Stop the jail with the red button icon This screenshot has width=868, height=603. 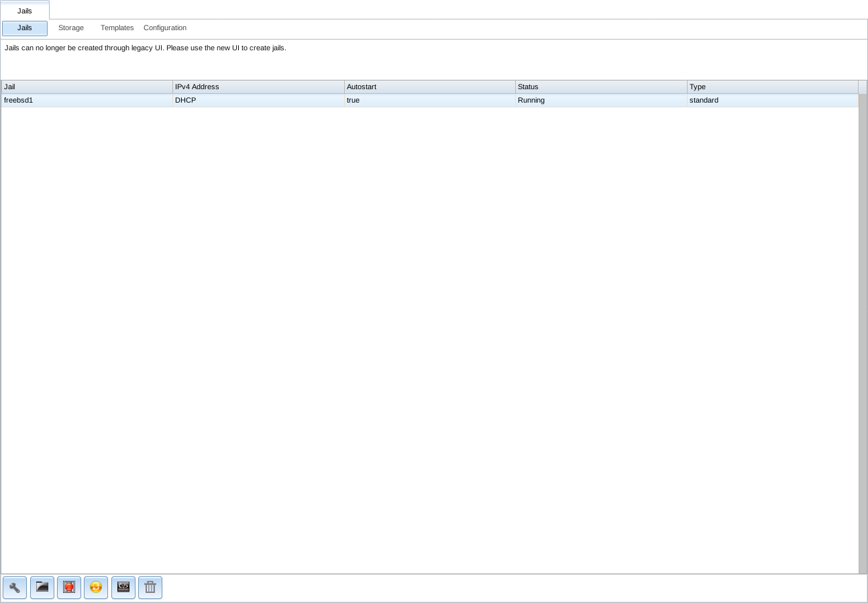69,588
